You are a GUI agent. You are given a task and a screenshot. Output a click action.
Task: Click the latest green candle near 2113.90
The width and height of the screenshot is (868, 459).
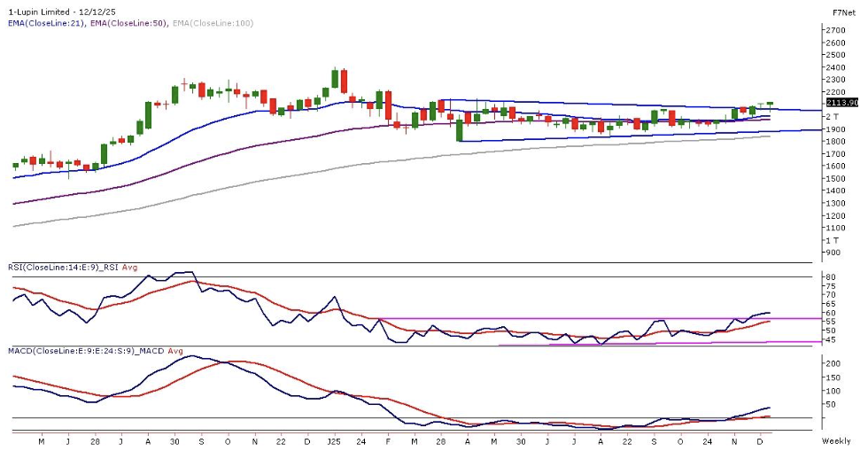[770, 105]
